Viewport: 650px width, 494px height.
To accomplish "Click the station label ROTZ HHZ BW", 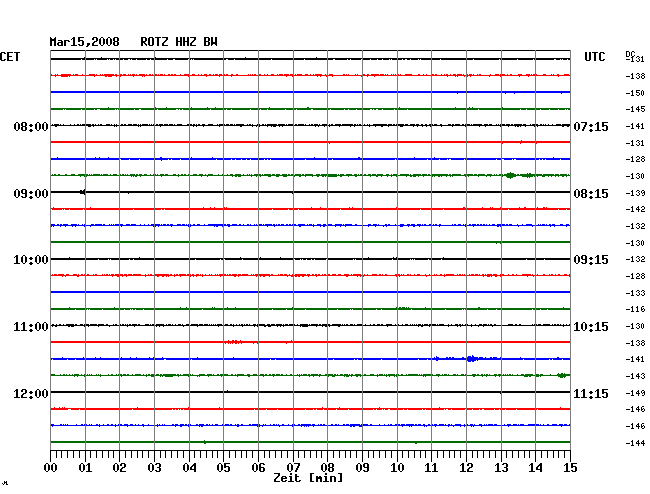I will click(179, 42).
